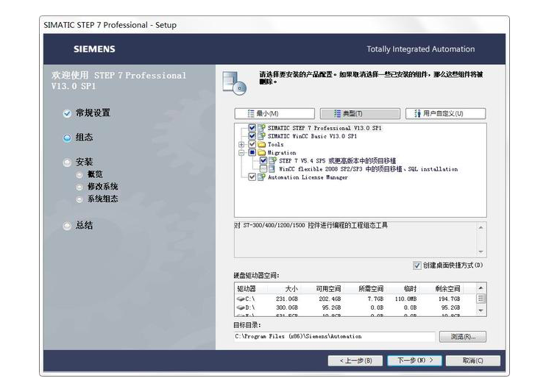Click the drive table scroll up arrow
Screen dimensions: 546x392
click(x=481, y=288)
